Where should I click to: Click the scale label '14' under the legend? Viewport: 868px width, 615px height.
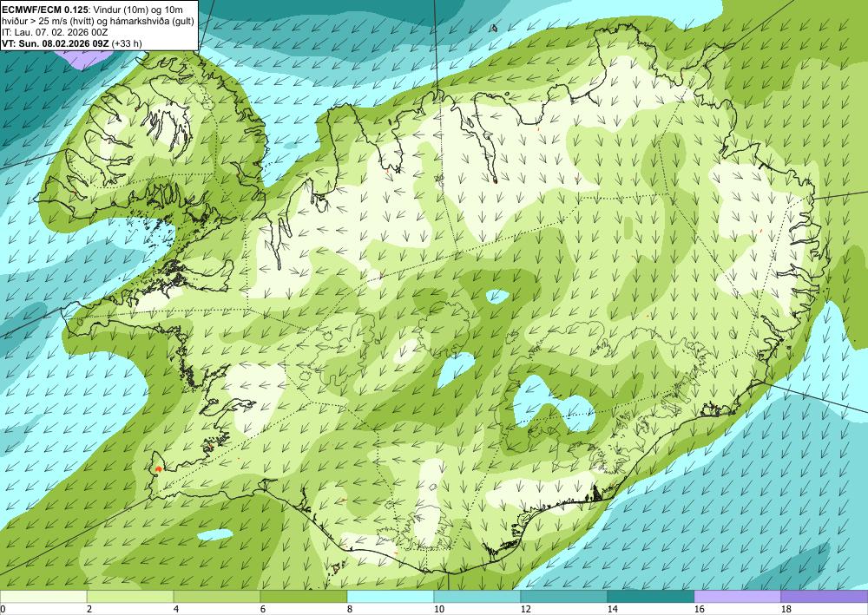point(612,609)
